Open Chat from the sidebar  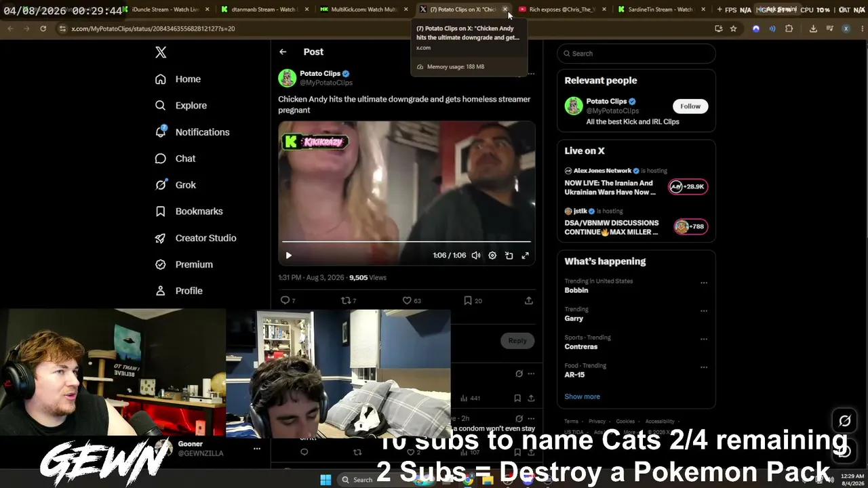click(x=175, y=159)
